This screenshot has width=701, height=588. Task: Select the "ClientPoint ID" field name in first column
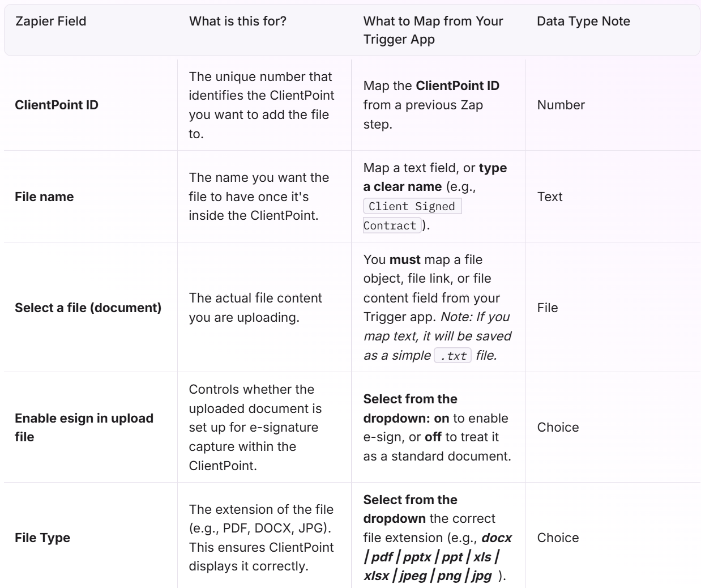click(57, 105)
